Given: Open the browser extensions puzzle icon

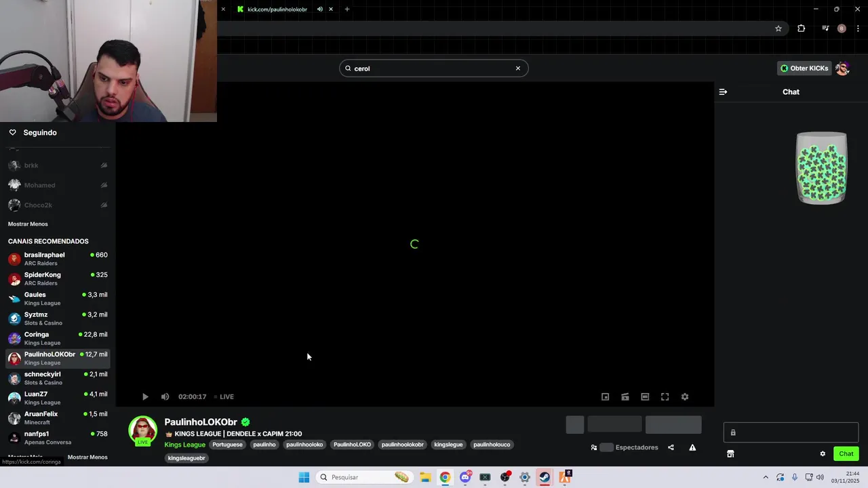Looking at the screenshot, I should coord(802,28).
